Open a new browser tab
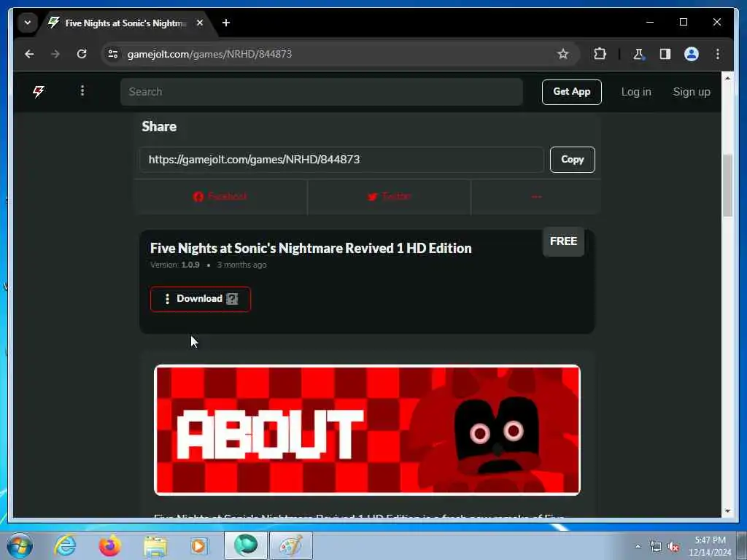The height and width of the screenshot is (560, 747). click(226, 23)
